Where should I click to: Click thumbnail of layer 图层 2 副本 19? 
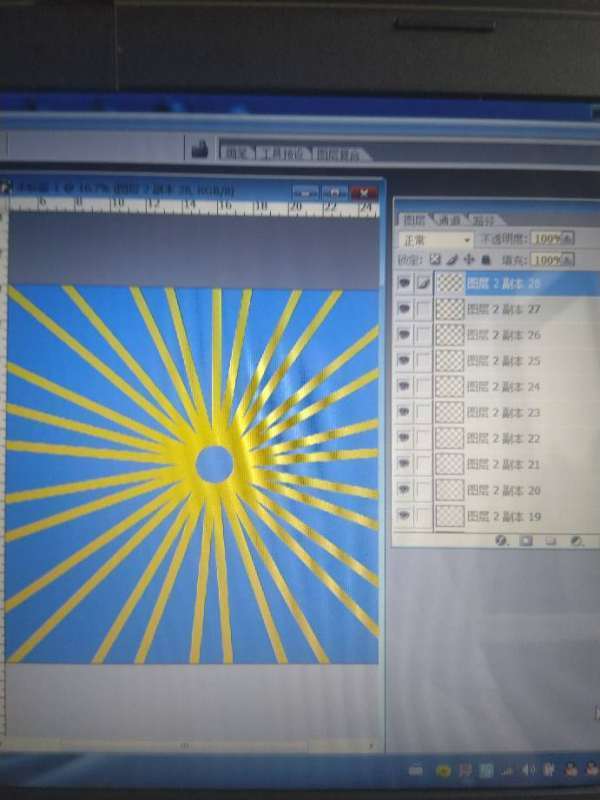450,516
